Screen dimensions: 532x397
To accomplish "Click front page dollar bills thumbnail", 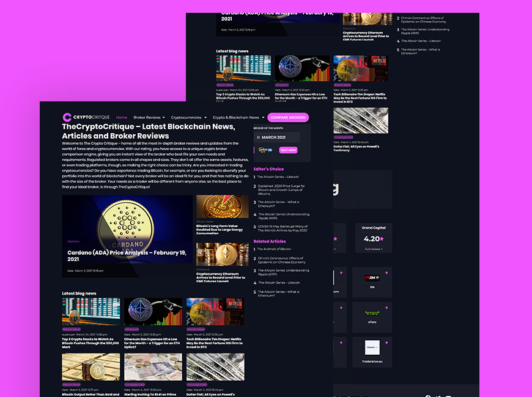I will pos(215,367).
